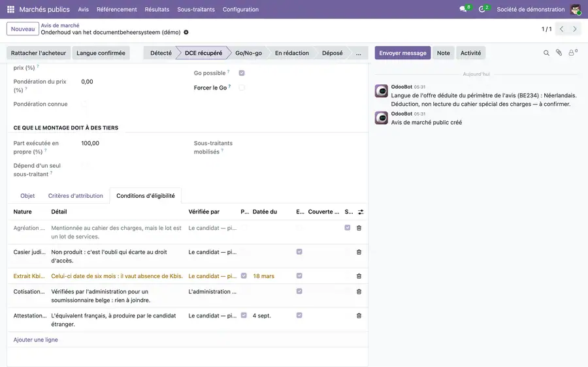The image size is (588, 367).
Task: Open the Avis de marché breadcrumb link
Action: (60, 25)
